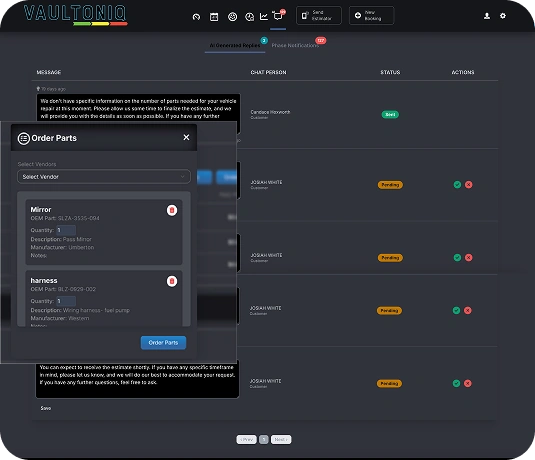
Task: Delete the Mirror part
Action: (x=172, y=210)
